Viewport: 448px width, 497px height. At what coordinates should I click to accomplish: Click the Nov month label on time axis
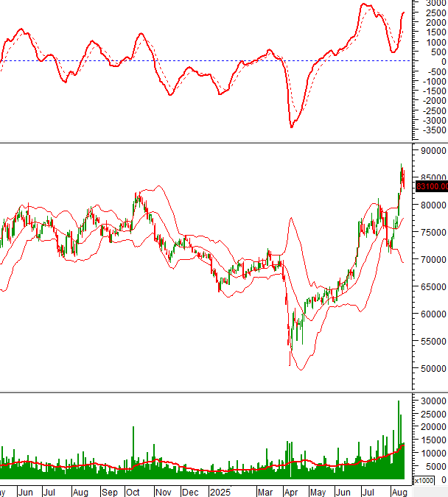(163, 493)
